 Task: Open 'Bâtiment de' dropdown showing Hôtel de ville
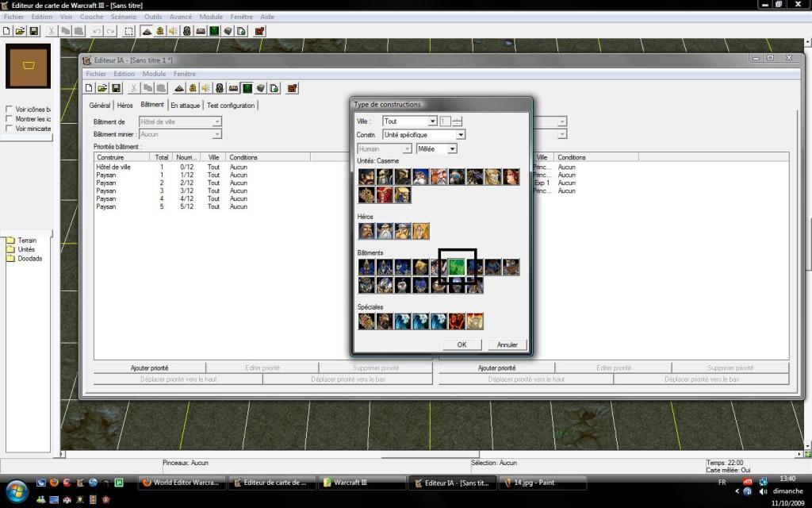click(x=180, y=121)
